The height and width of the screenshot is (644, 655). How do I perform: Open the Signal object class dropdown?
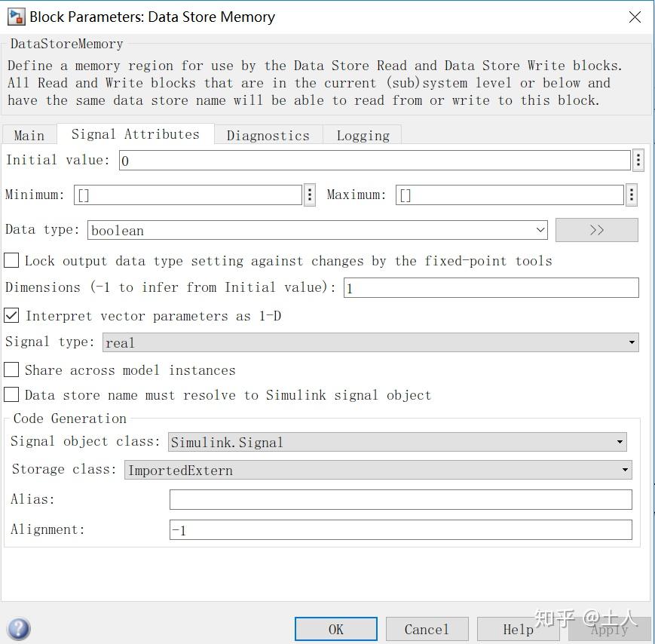click(x=619, y=442)
